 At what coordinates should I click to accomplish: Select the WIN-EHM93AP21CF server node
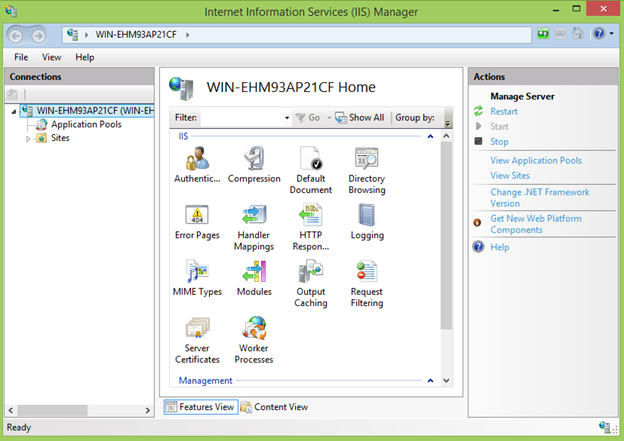click(x=95, y=111)
